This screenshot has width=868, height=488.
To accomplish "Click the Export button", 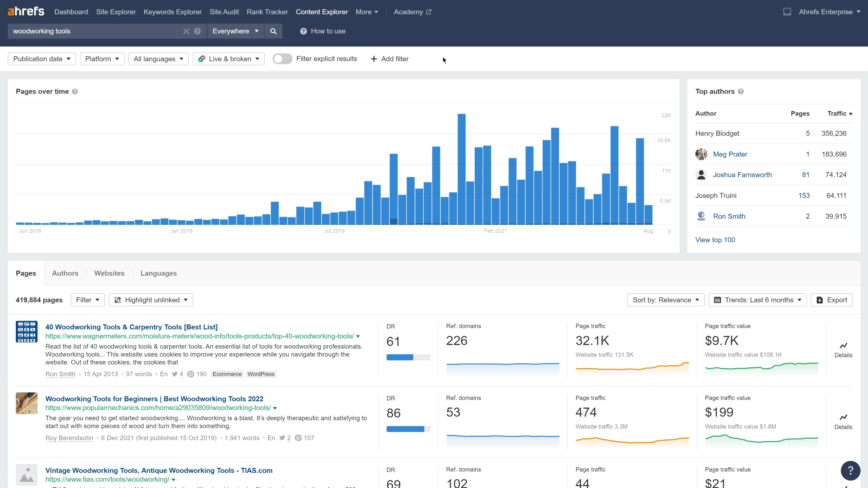I will [x=832, y=300].
